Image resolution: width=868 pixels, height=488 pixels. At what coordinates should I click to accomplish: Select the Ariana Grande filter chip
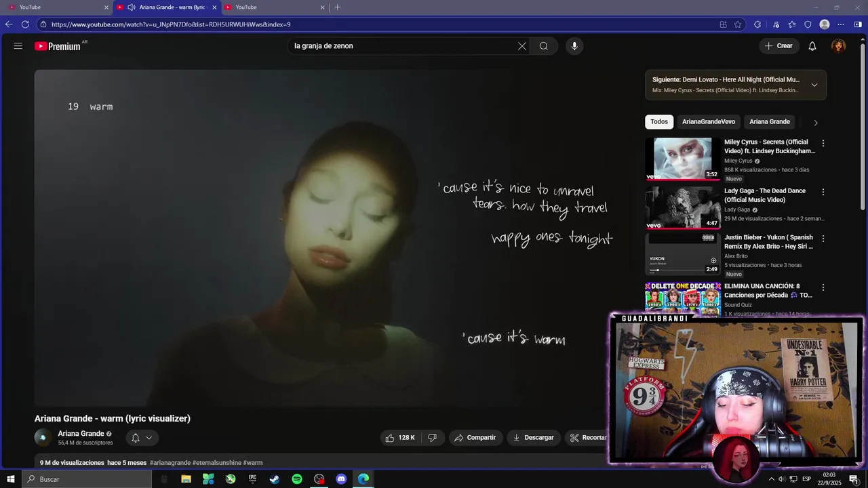(x=770, y=122)
